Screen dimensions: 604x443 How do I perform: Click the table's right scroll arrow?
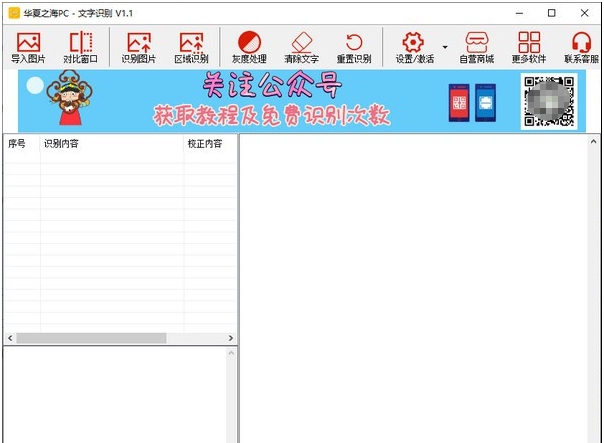pyautogui.click(x=231, y=338)
